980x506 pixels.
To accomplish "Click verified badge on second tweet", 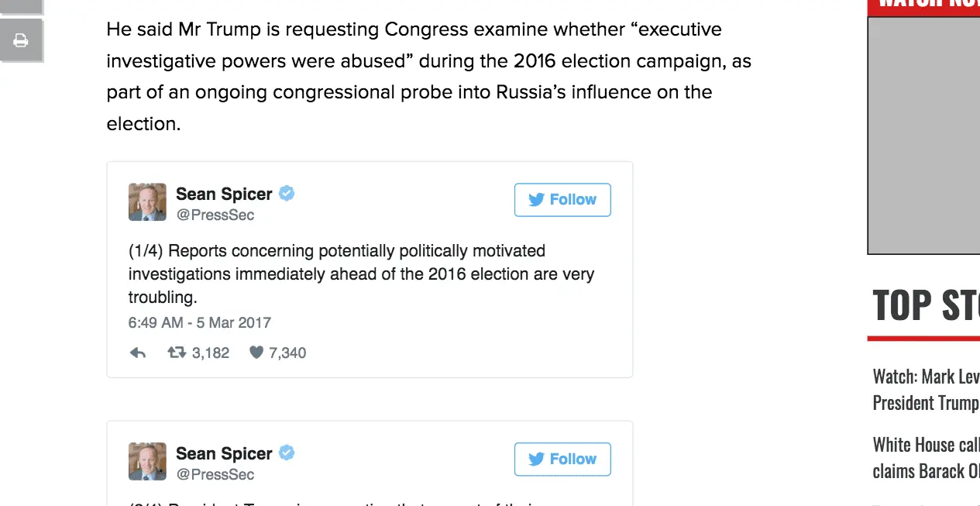I will click(x=287, y=453).
